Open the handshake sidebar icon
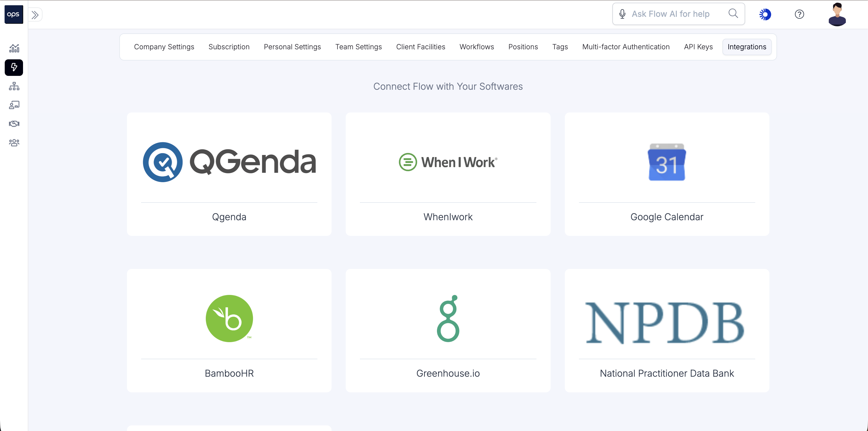The height and width of the screenshot is (431, 868). (14, 124)
